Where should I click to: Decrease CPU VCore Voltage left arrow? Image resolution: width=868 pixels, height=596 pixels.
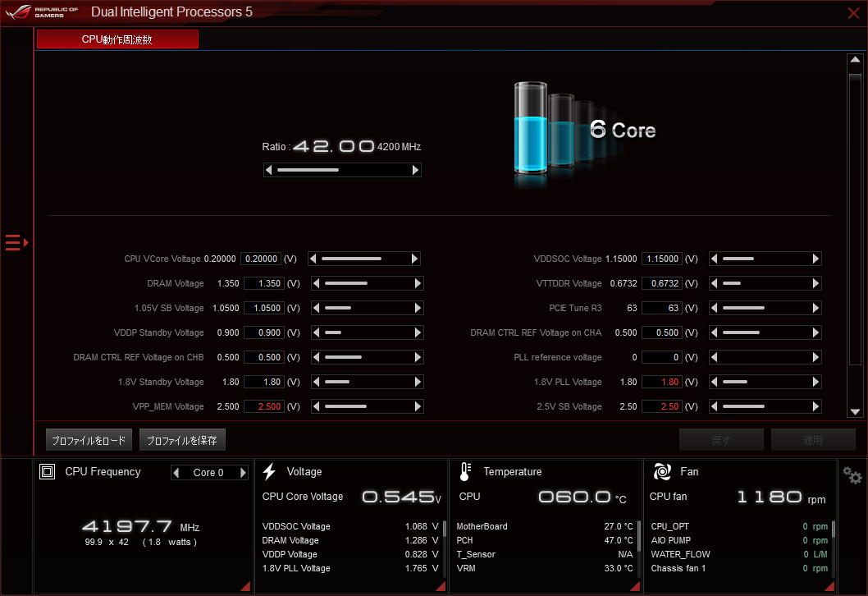(x=313, y=259)
